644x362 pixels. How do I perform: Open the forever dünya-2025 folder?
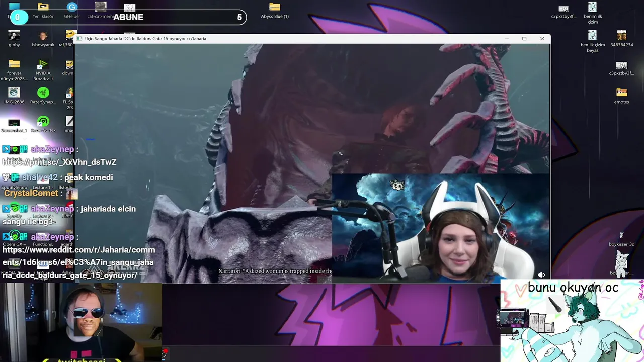click(x=14, y=70)
